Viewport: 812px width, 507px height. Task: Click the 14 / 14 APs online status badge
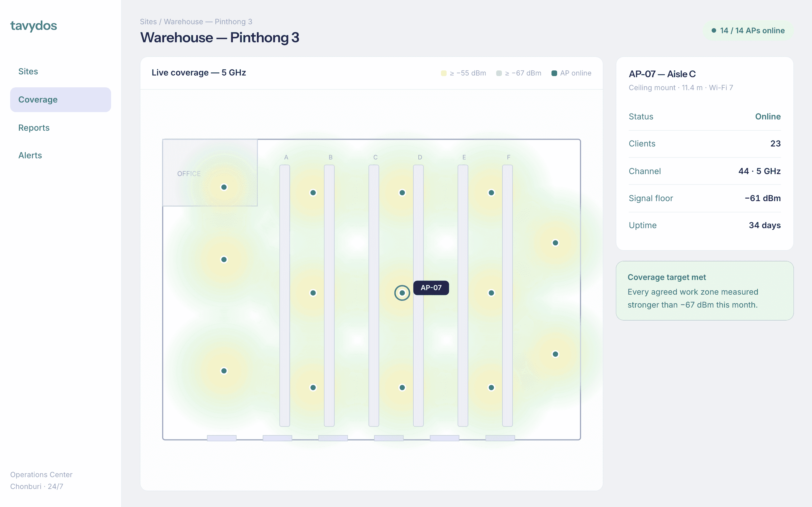pyautogui.click(x=748, y=30)
